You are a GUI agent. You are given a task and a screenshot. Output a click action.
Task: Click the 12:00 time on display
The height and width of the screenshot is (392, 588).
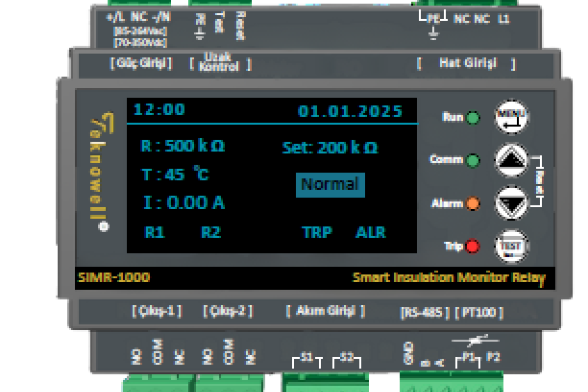[x=159, y=110]
